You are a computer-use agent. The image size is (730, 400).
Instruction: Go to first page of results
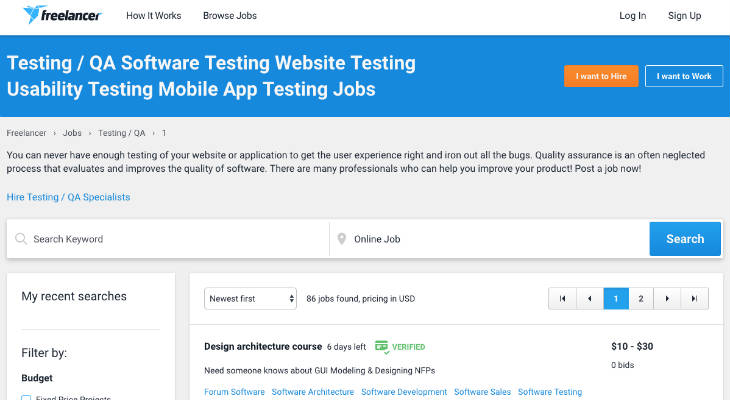(x=562, y=298)
